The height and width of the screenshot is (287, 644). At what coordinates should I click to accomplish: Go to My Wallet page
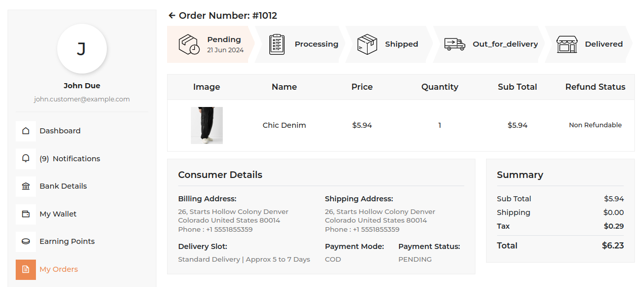pyautogui.click(x=58, y=214)
